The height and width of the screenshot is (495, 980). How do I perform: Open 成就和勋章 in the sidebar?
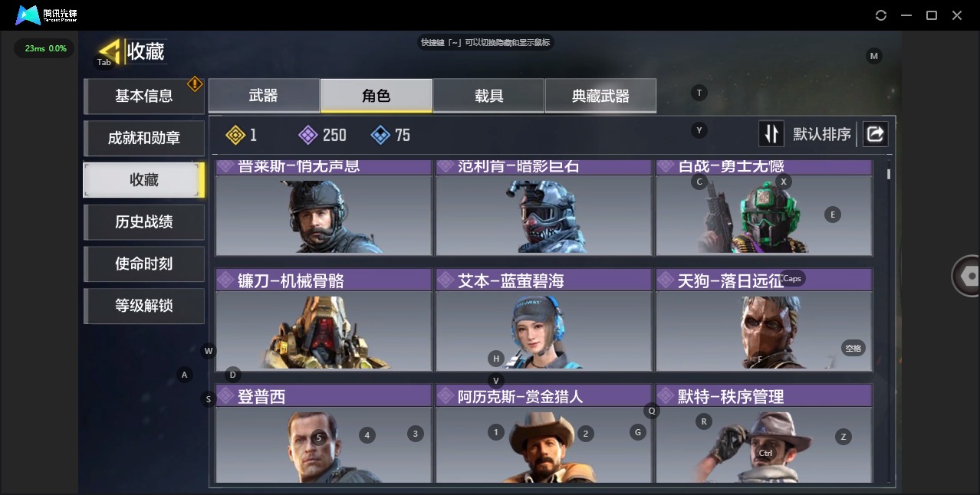(x=144, y=138)
